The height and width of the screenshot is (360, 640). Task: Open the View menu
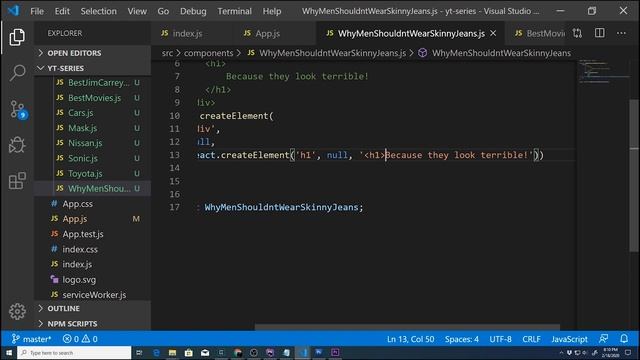pos(137,11)
